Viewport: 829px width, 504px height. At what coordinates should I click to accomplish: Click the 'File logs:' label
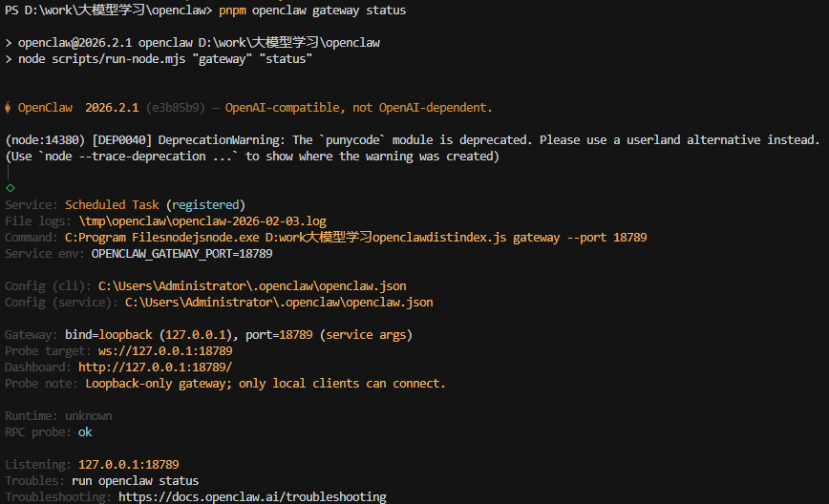point(38,220)
